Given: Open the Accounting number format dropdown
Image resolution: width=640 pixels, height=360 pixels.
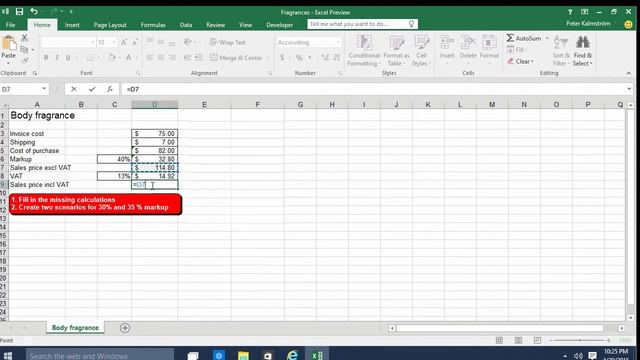Looking at the screenshot, I should 338,42.
